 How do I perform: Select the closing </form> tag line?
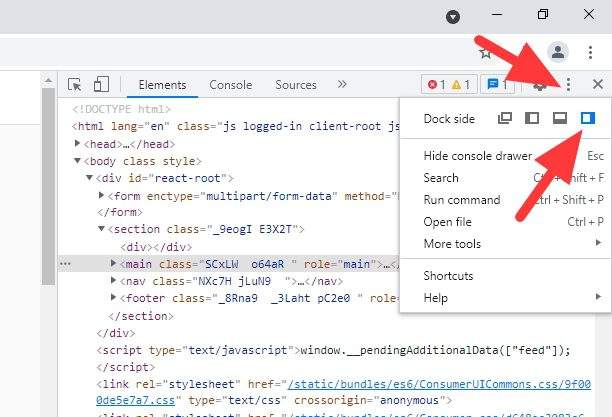[120, 212]
